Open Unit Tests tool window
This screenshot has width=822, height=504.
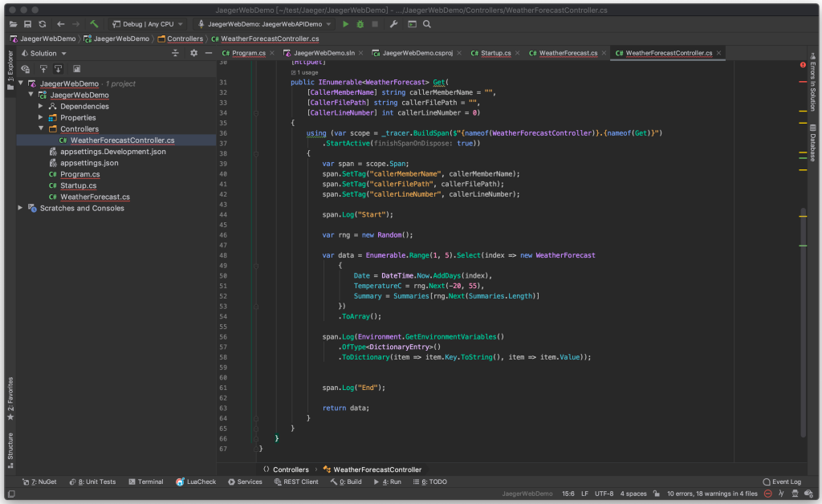(93, 482)
